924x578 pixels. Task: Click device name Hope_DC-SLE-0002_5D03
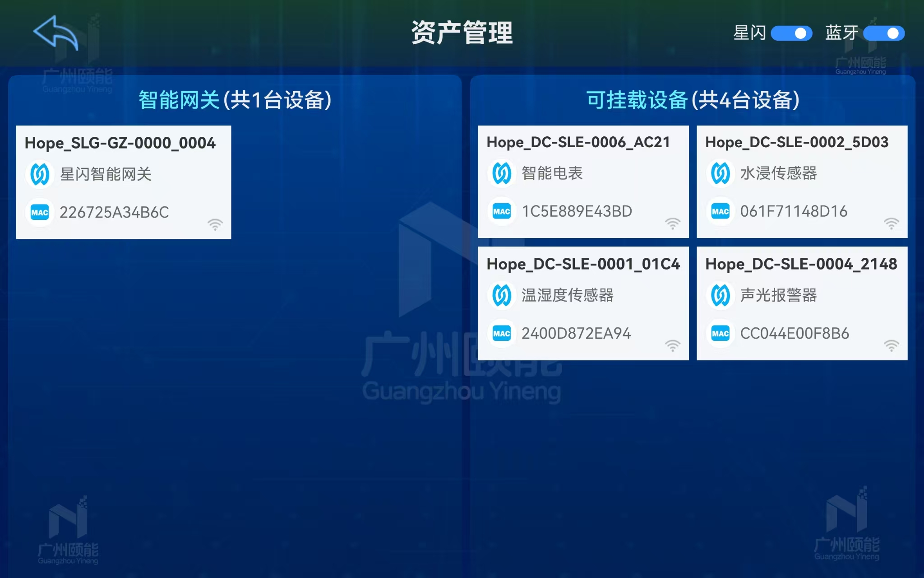click(797, 142)
